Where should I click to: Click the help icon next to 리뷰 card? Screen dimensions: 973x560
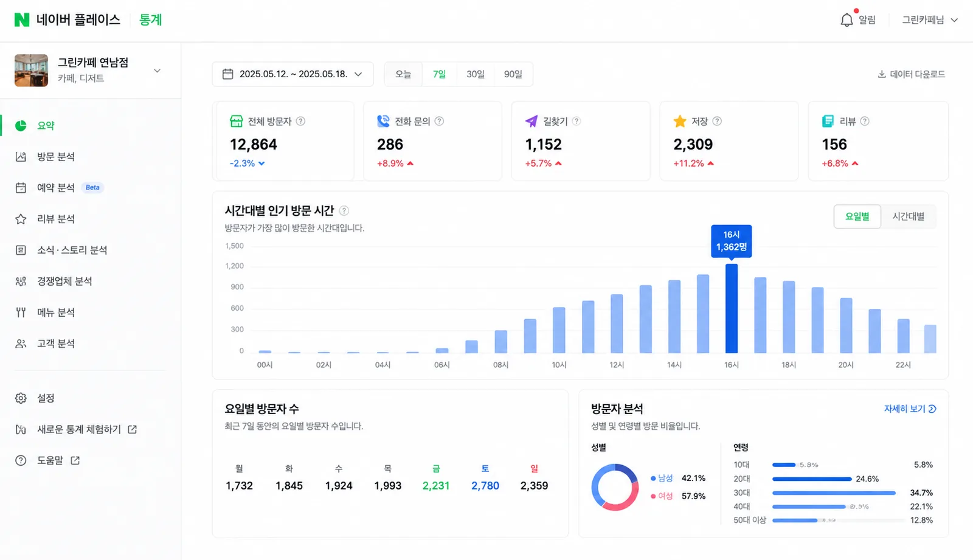[865, 121]
